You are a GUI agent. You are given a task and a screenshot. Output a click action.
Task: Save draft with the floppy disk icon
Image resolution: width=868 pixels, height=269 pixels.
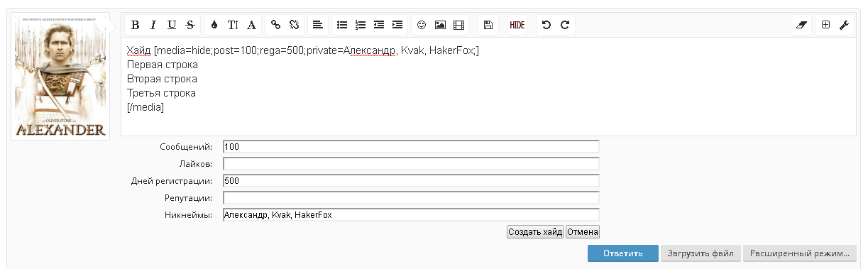coord(488,25)
